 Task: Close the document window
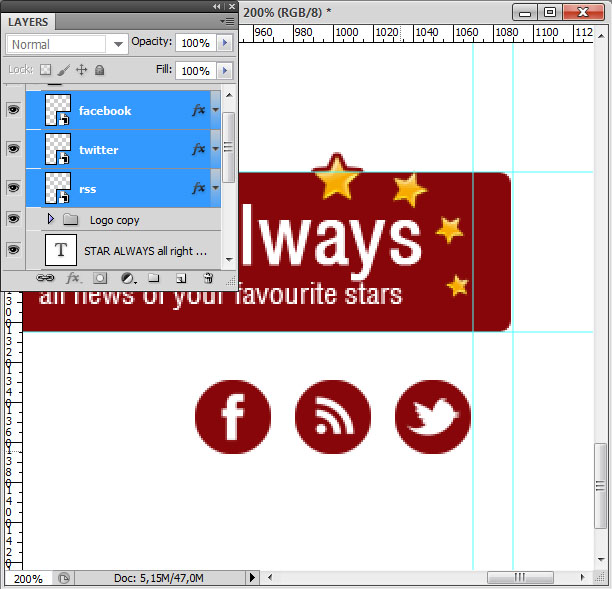point(584,12)
